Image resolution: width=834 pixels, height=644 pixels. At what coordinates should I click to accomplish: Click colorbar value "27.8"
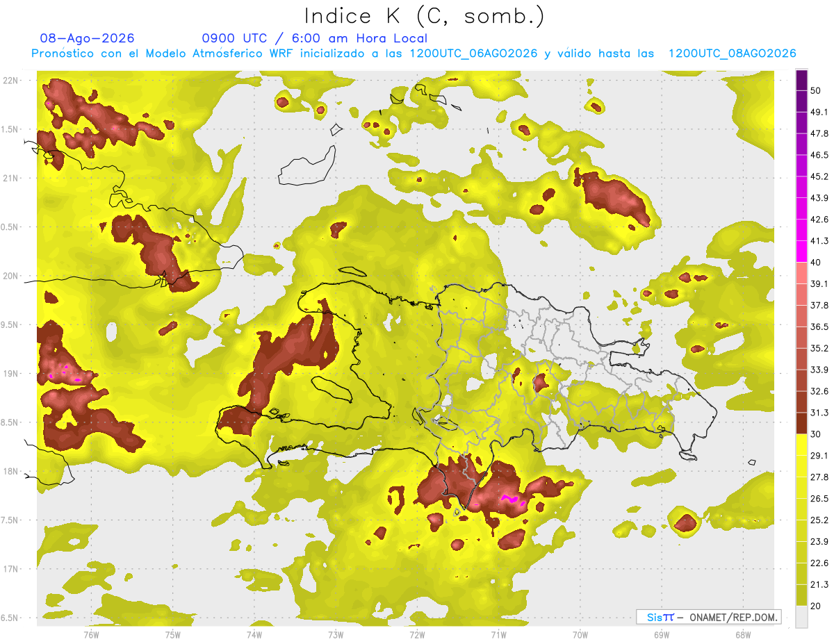[819, 477]
